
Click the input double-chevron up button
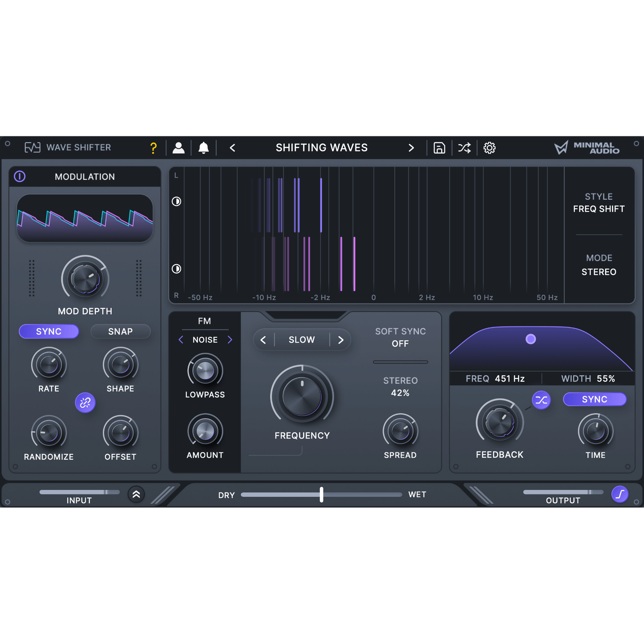136,494
